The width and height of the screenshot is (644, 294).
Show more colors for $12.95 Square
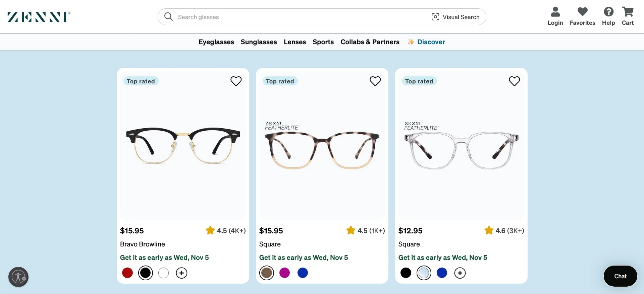point(460,273)
